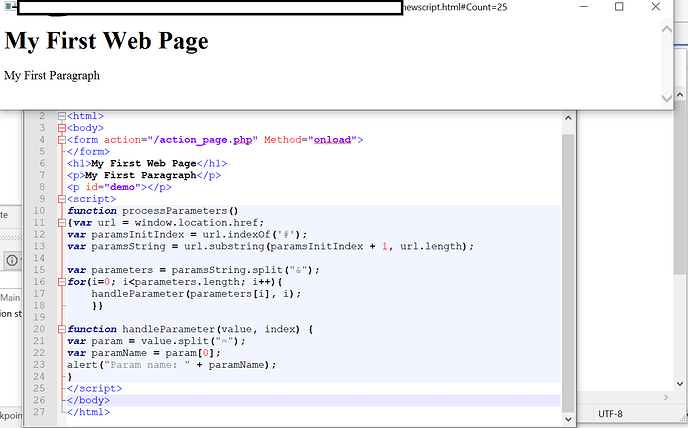Click the '/action_page.php' attribute value on line 4
This screenshot has width=690, height=428.
pos(202,140)
